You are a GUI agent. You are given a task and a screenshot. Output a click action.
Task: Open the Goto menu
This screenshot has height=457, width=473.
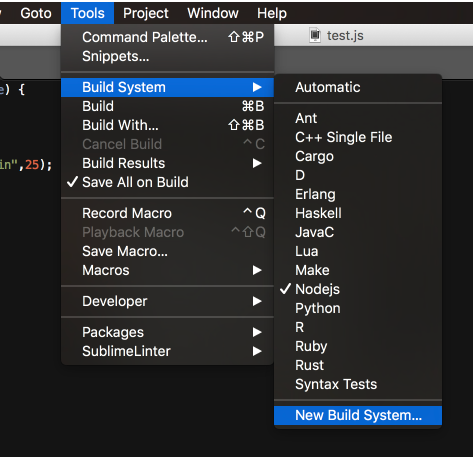36,13
